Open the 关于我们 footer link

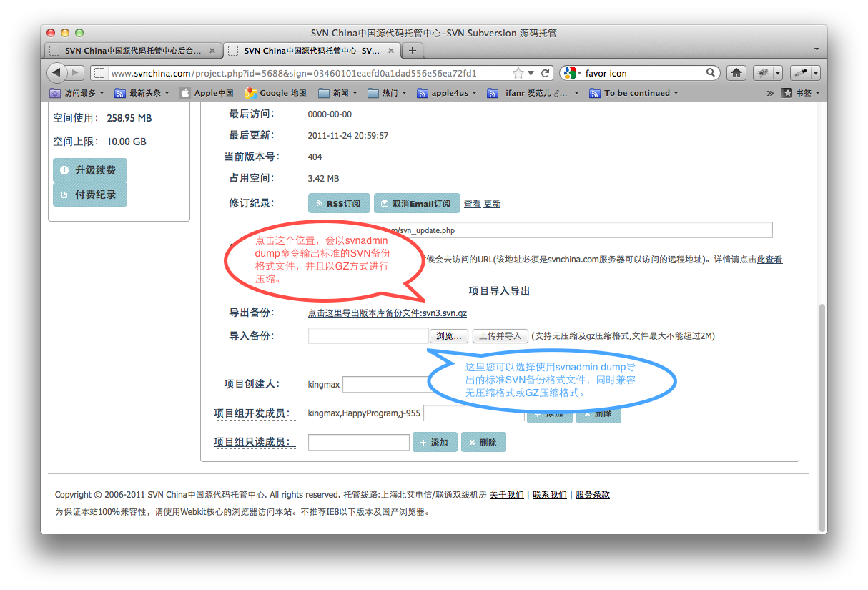pos(507,495)
